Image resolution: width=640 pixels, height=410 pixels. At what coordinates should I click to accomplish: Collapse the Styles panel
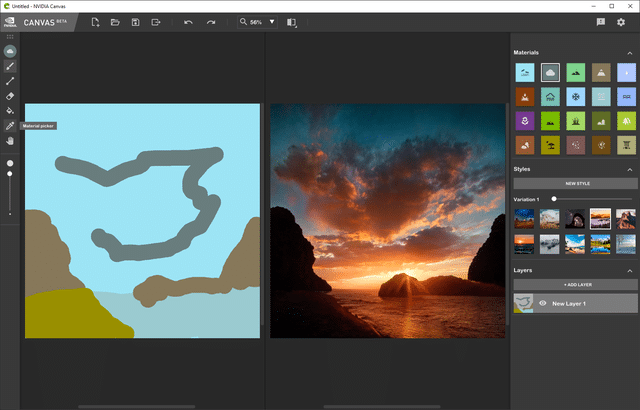point(630,169)
